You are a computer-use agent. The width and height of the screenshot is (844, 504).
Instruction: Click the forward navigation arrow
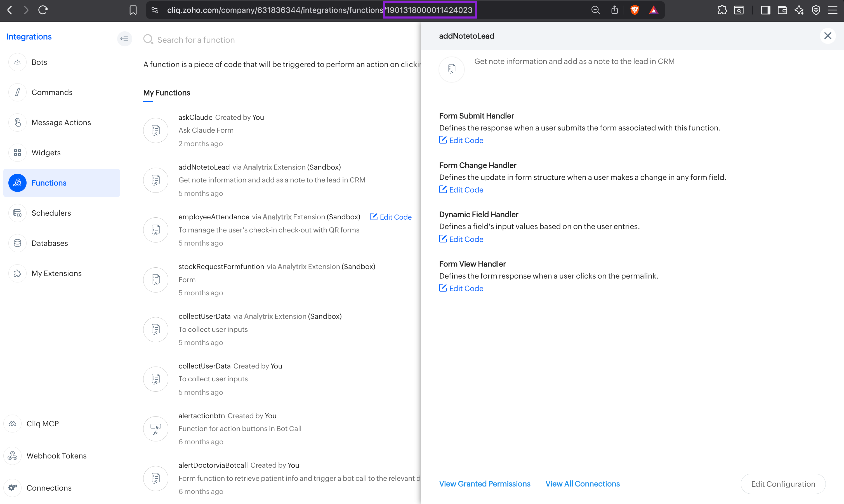(26, 10)
